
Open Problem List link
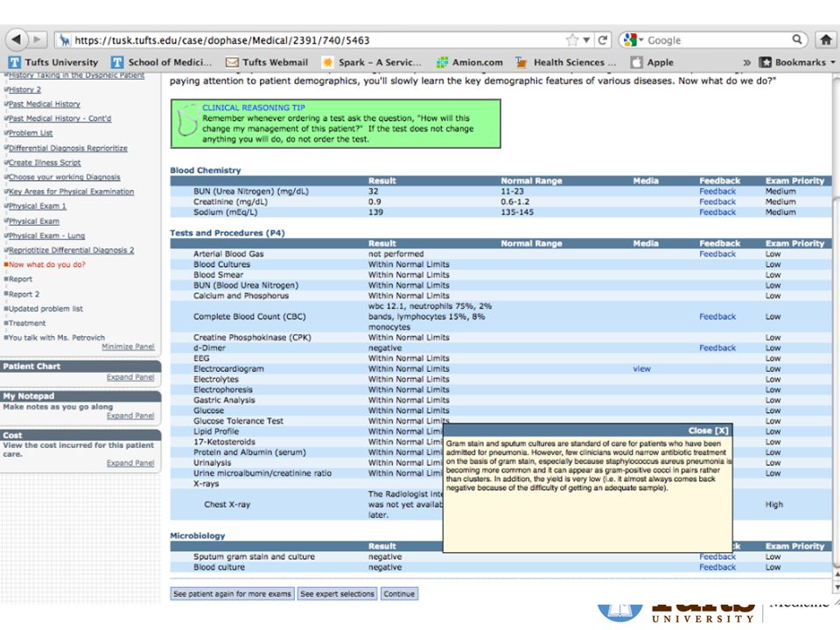click(x=31, y=133)
